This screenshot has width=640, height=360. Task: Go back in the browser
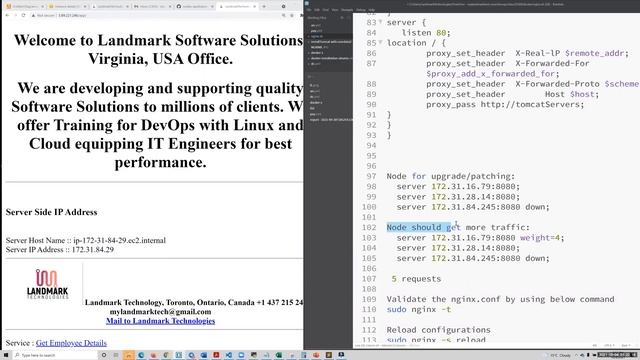click(x=7, y=15)
